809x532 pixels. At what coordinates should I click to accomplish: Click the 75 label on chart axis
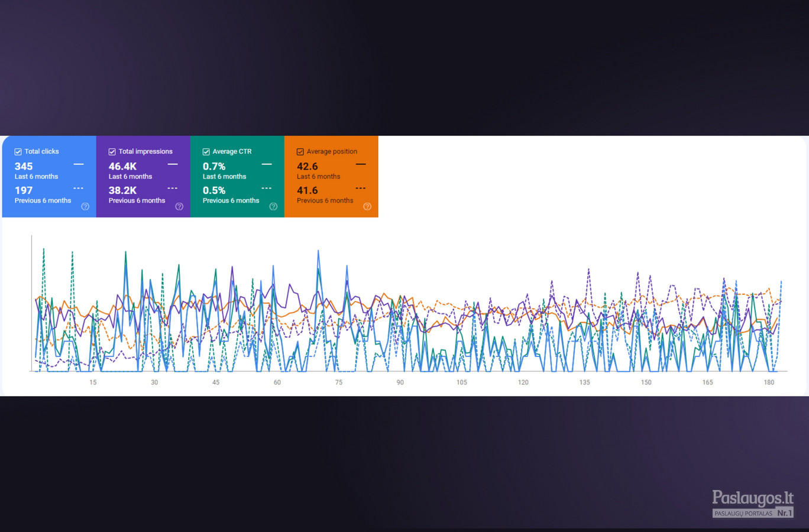pos(339,382)
